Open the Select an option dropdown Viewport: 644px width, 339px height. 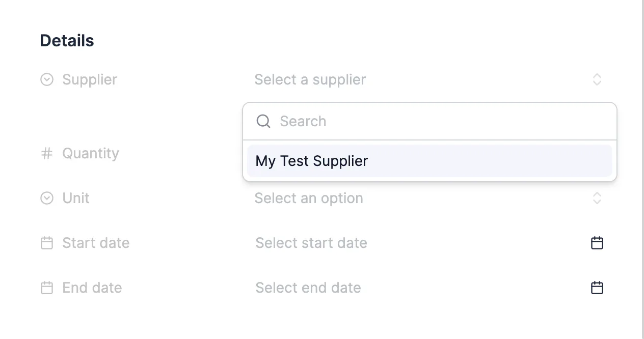coord(429,198)
